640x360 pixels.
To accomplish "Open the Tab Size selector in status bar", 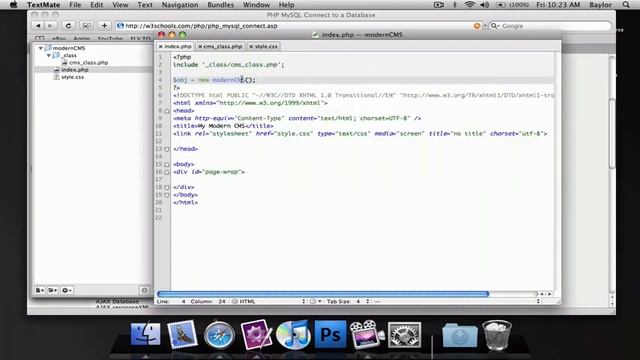I will click(348, 301).
